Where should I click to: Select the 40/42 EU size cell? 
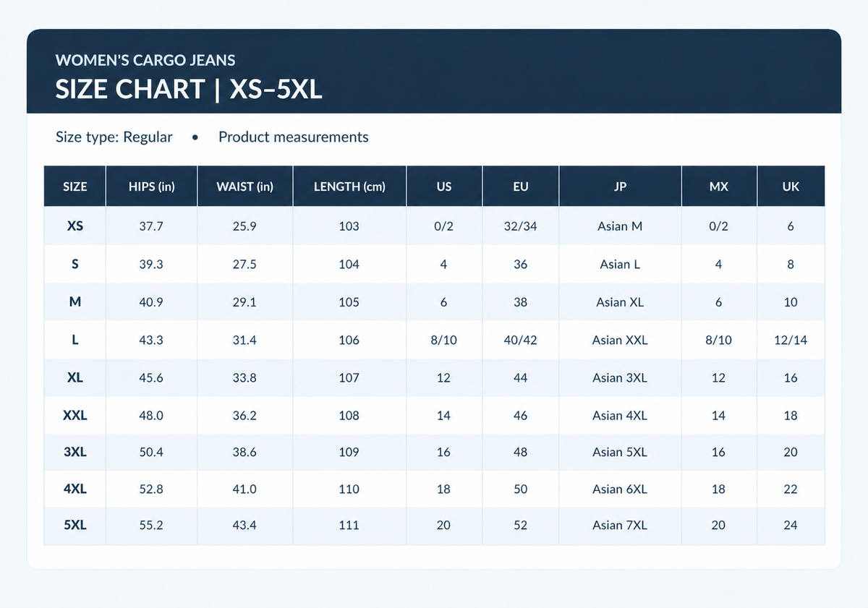pos(520,340)
